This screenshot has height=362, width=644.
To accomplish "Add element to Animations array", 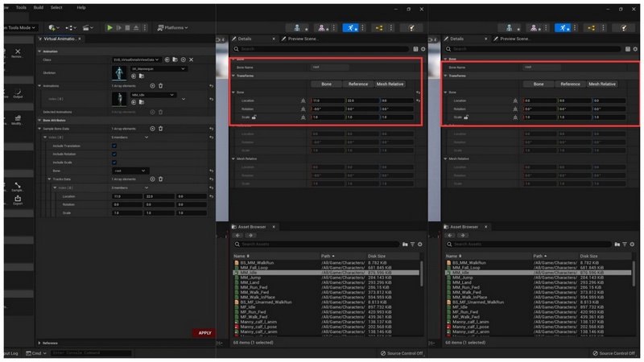I will 152,85.
